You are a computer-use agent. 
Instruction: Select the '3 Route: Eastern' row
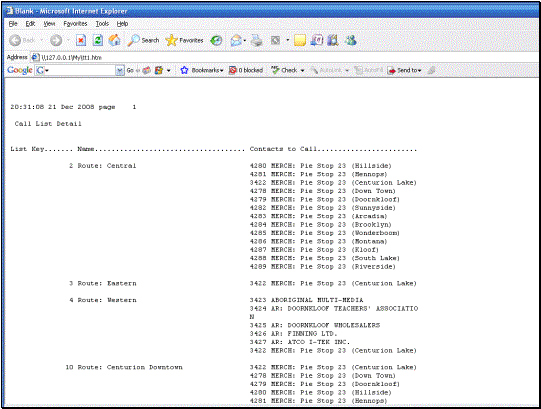(x=102, y=283)
